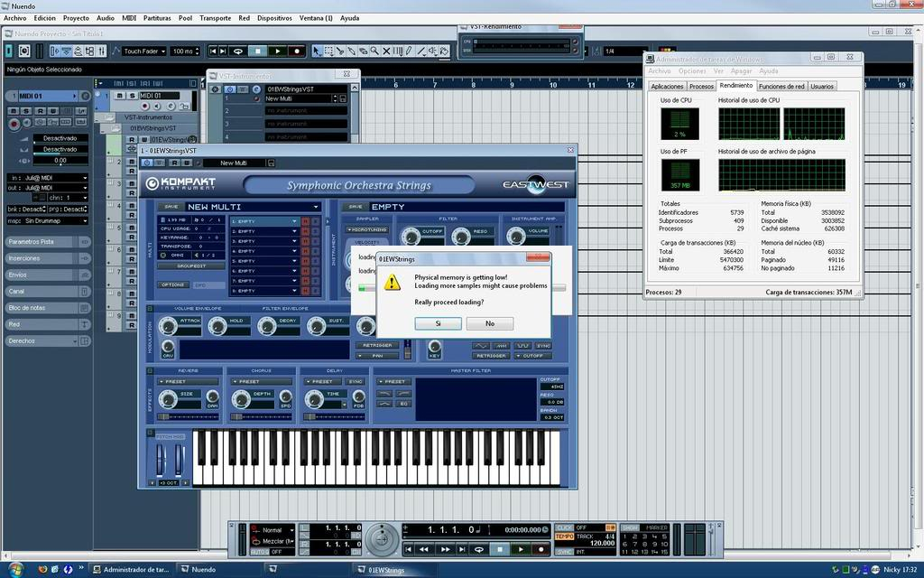Screen dimensions: 924x578
Task: Click Record in the top toolbar transport
Action: coord(297,51)
